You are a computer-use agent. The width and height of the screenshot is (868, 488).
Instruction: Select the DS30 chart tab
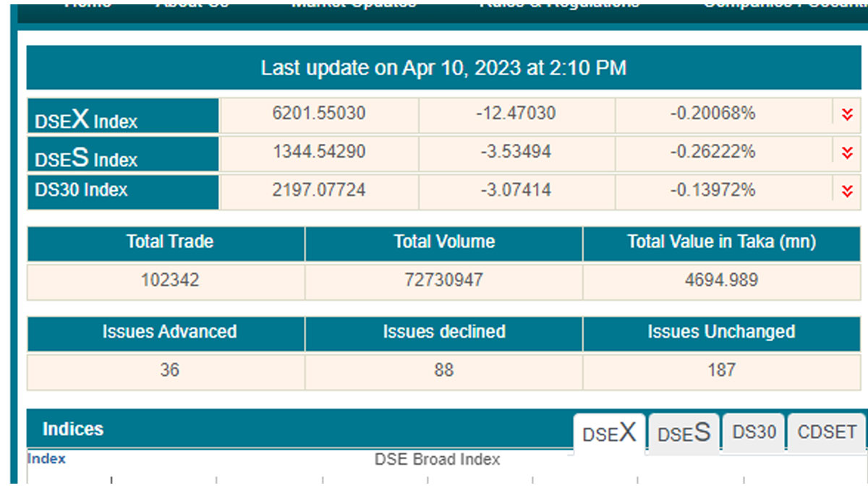(754, 432)
